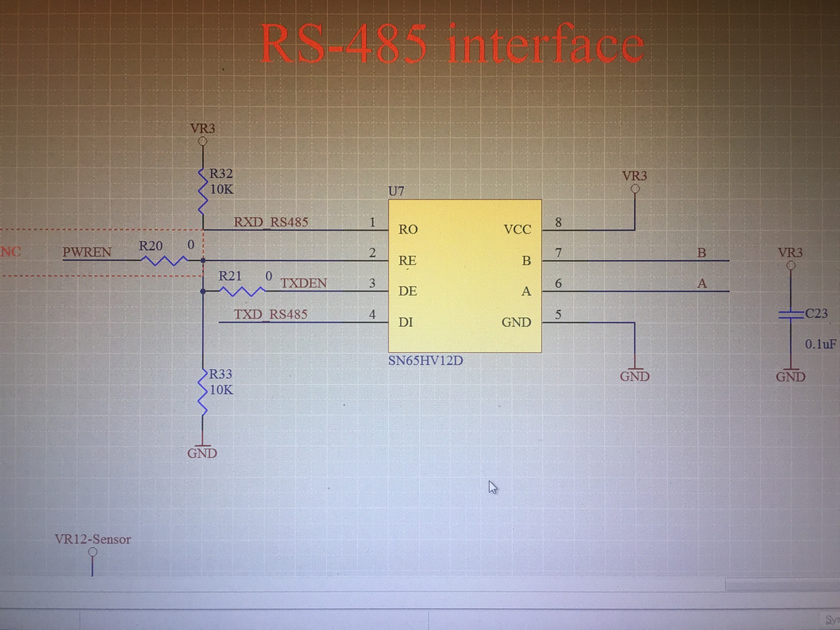Click the B net label on pin 7 wire
The image size is (840, 630).
tap(702, 253)
